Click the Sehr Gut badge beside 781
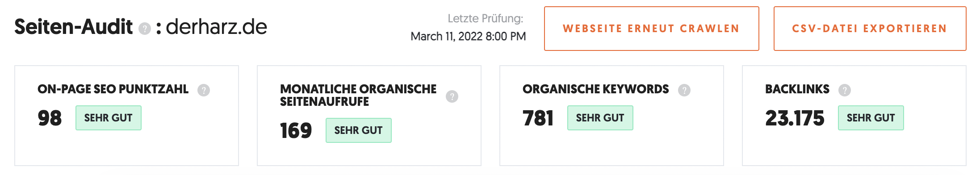This screenshot has height=175, width=980. click(x=600, y=118)
